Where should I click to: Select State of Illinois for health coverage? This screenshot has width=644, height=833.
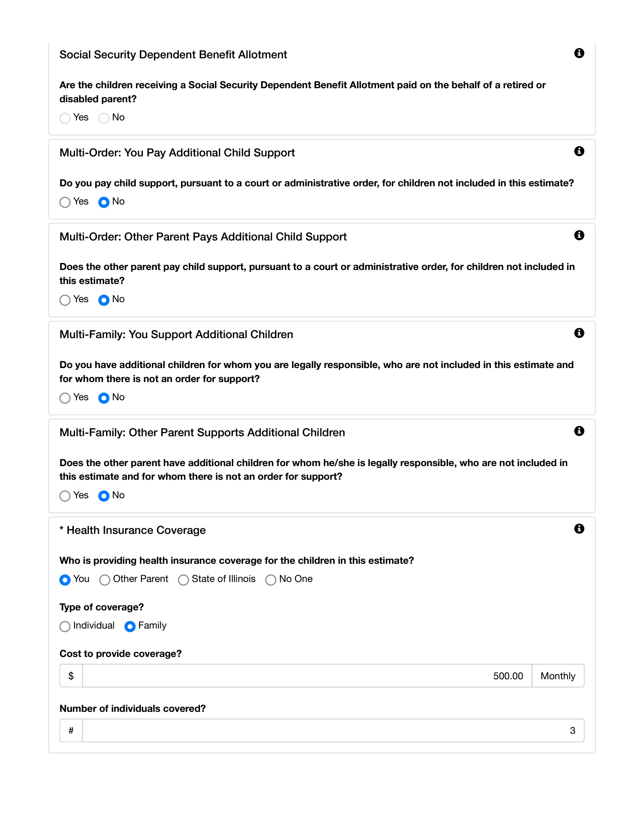click(183, 580)
